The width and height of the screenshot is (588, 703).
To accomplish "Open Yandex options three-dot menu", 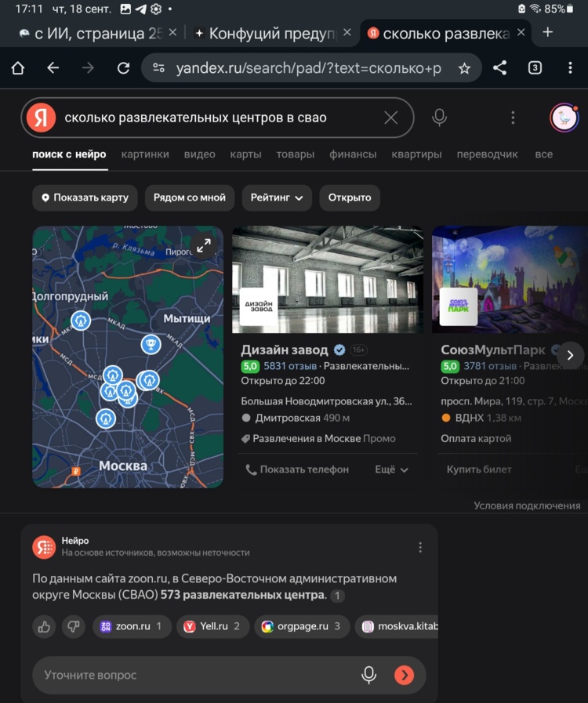I will coord(513,118).
